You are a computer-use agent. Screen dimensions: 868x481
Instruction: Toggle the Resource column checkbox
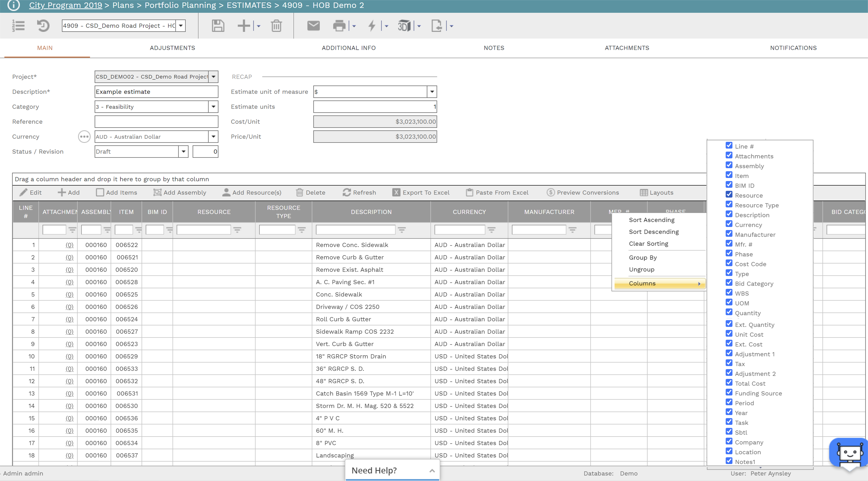(x=729, y=194)
